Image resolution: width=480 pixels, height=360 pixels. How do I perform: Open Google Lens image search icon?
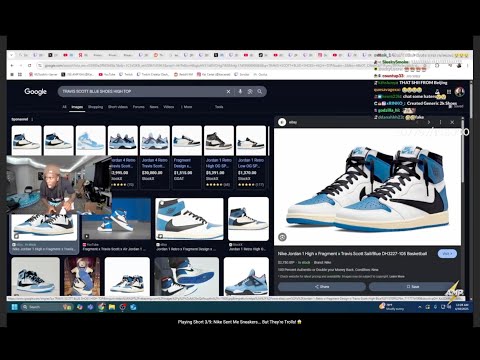pyautogui.click(x=250, y=91)
